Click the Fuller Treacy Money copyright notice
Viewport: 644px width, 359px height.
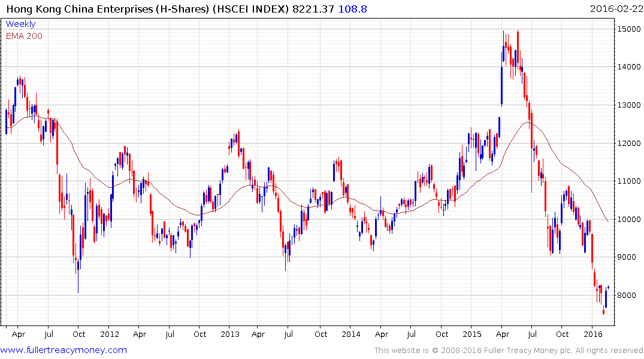pyautogui.click(x=509, y=351)
